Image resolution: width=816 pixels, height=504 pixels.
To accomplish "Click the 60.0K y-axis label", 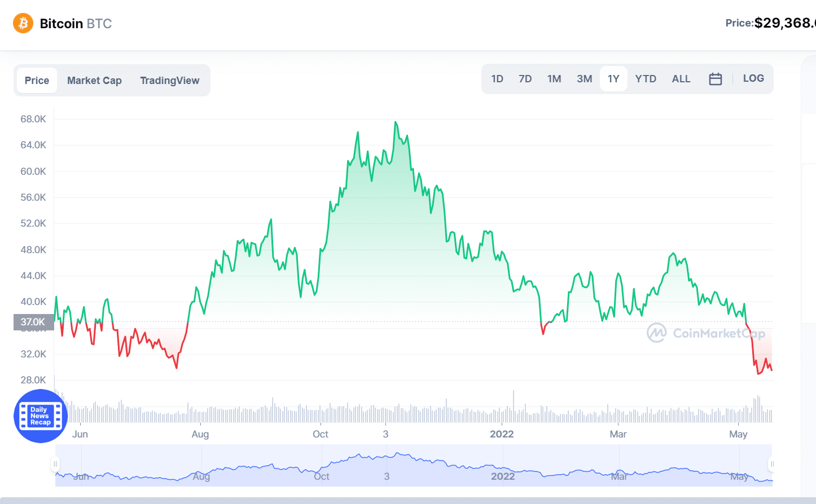I will click(33, 171).
